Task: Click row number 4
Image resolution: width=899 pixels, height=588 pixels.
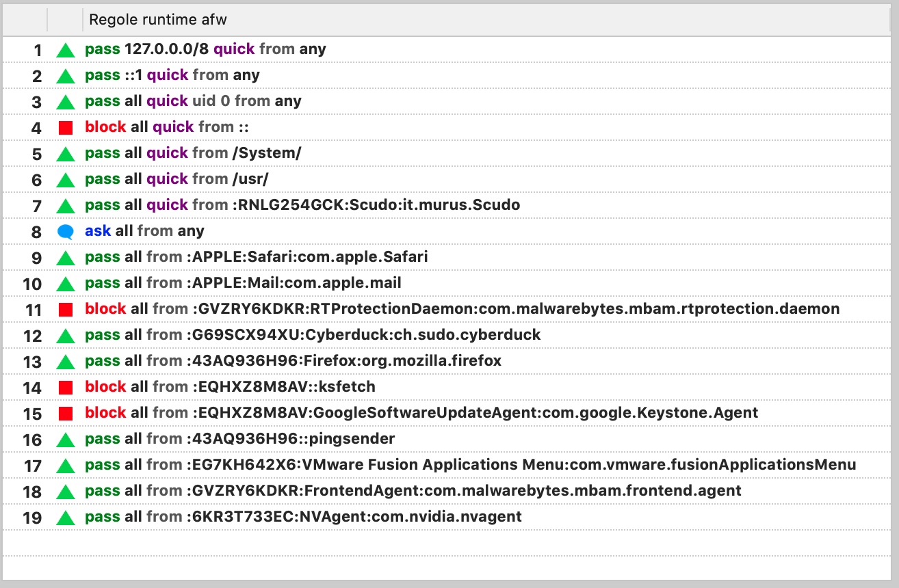Action: (x=37, y=129)
